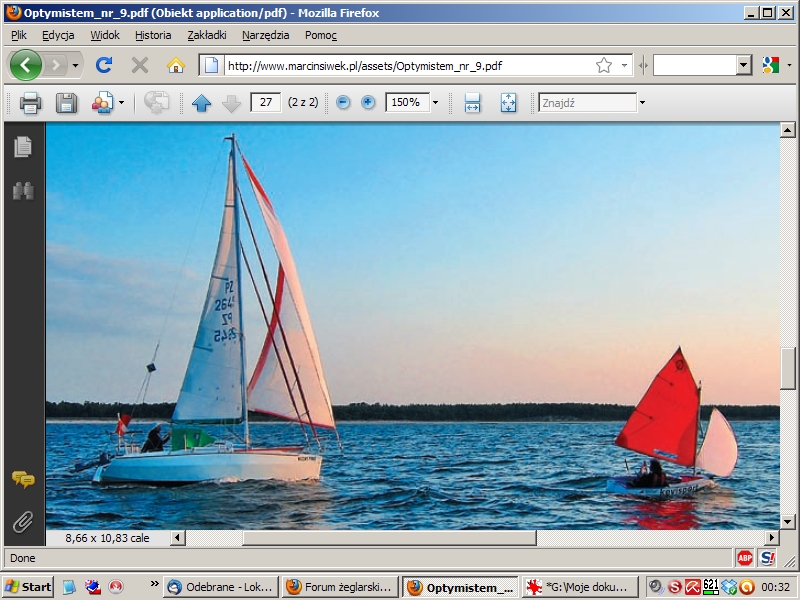800x600 pixels.
Task: Zoom out with the minus button
Action: click(x=343, y=103)
